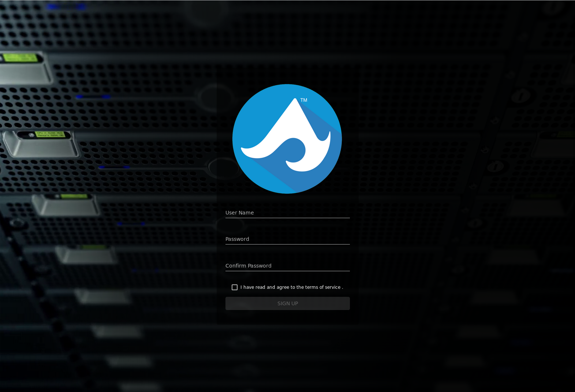
Task: Focus the User Name field
Action: [288, 213]
